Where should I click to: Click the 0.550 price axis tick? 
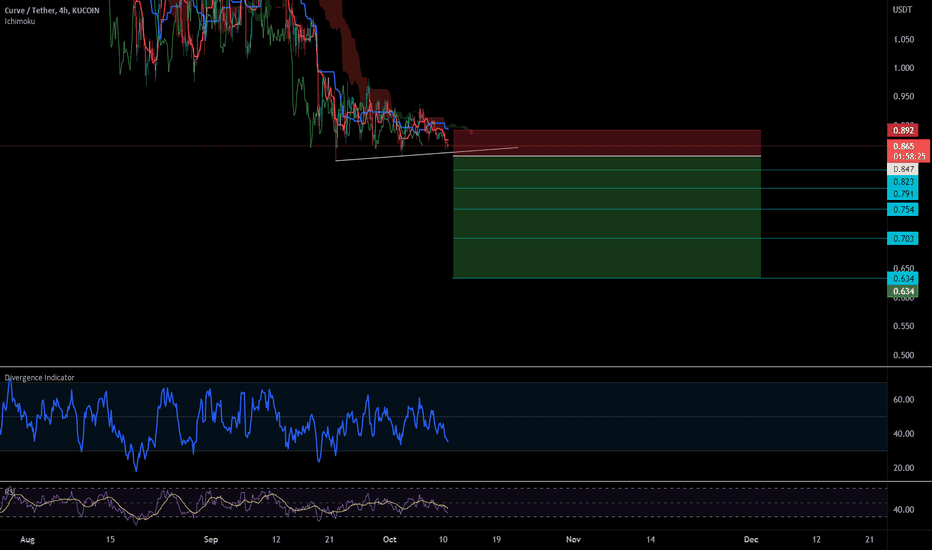pos(903,326)
